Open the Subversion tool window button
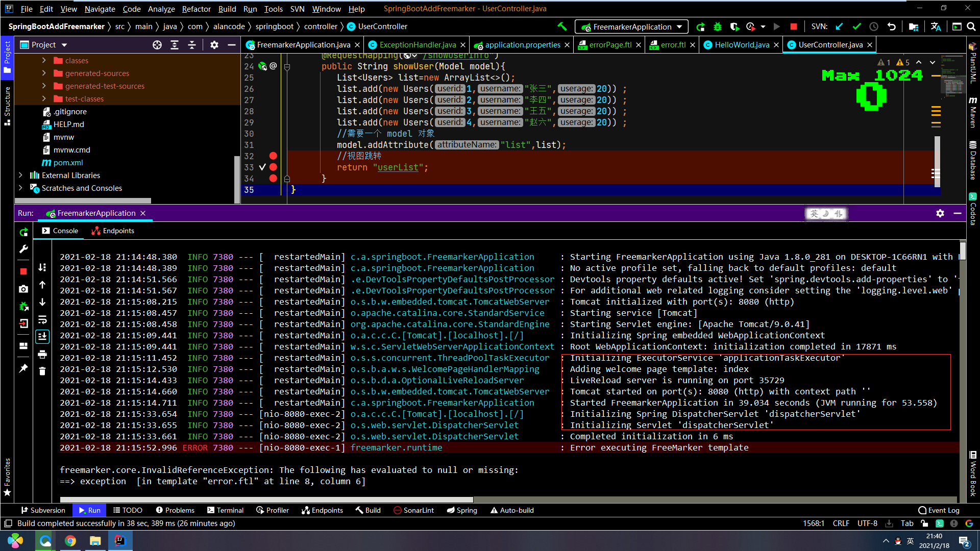Viewport: 980px width, 551px height. (43, 510)
